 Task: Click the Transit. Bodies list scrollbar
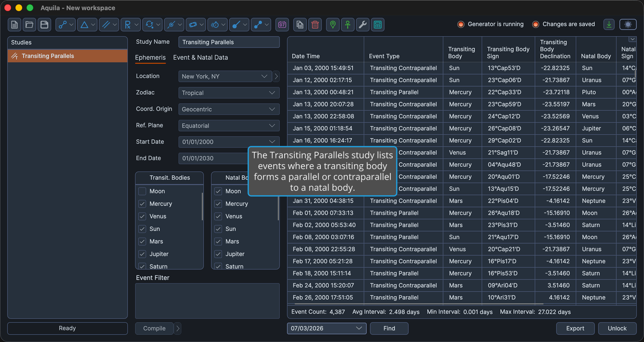(x=202, y=207)
